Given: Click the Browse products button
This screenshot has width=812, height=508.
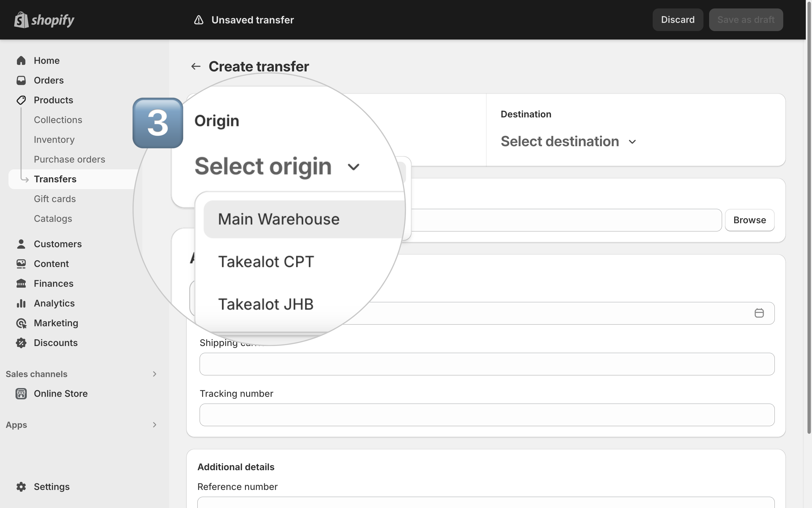Looking at the screenshot, I should [749, 220].
